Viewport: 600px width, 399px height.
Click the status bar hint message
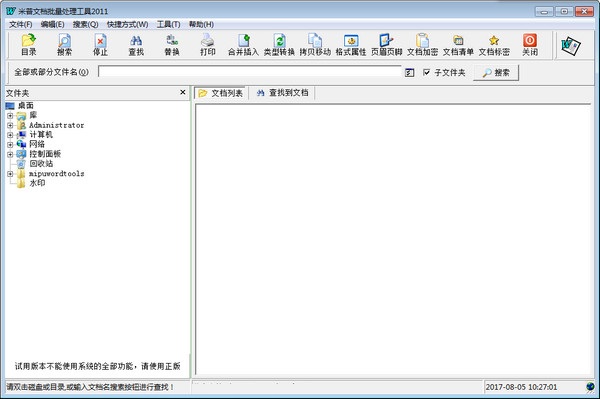tap(90, 387)
